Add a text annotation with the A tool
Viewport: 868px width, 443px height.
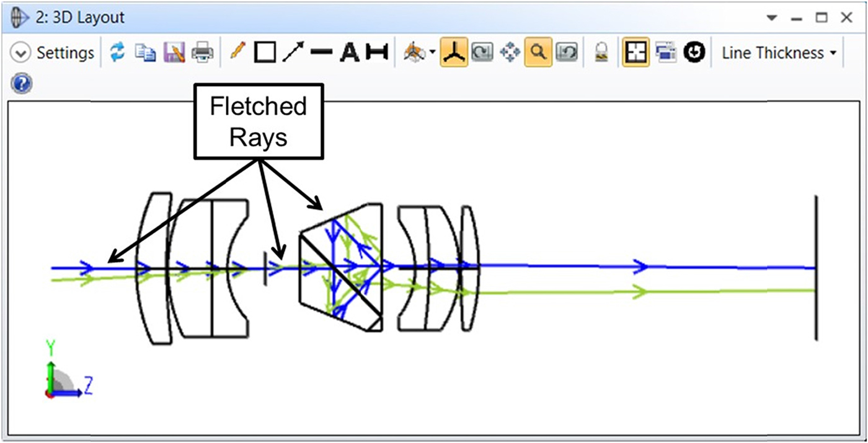point(350,53)
